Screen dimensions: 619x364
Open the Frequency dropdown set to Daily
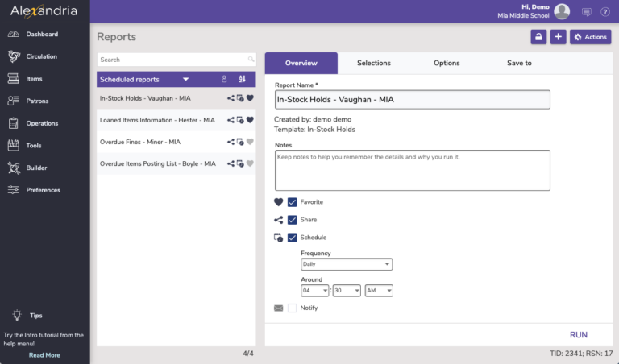pyautogui.click(x=347, y=264)
